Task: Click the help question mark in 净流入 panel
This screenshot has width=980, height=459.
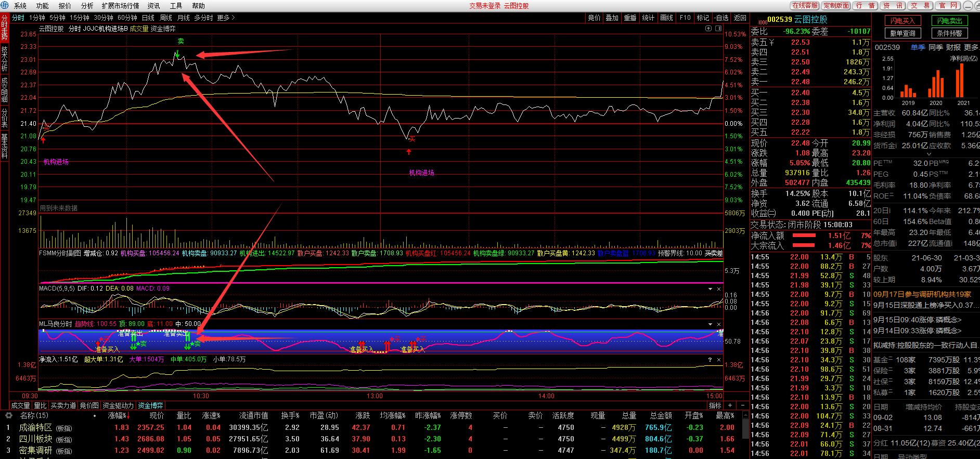Action: click(710, 360)
